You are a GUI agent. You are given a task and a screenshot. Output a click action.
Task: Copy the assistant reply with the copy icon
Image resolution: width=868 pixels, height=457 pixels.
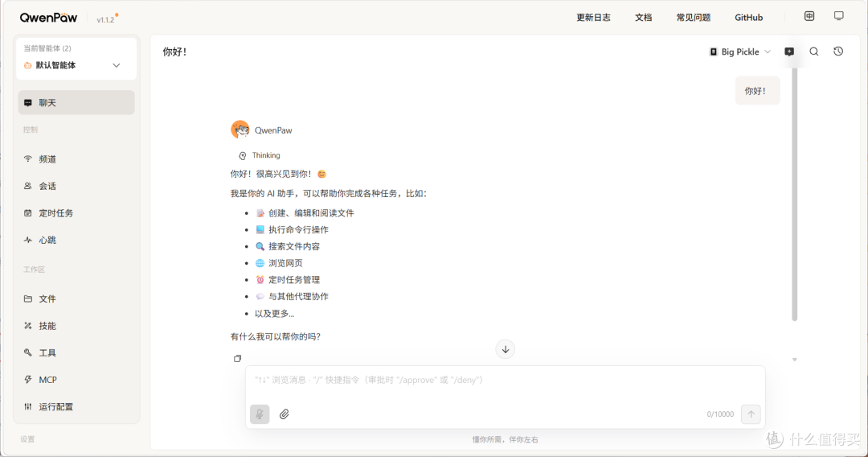pos(237,358)
